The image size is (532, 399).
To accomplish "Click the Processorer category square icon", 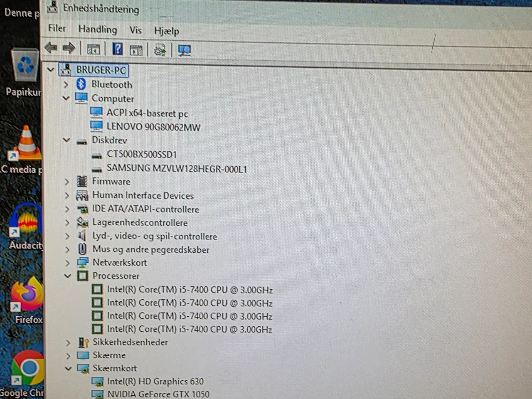I will tap(83, 276).
